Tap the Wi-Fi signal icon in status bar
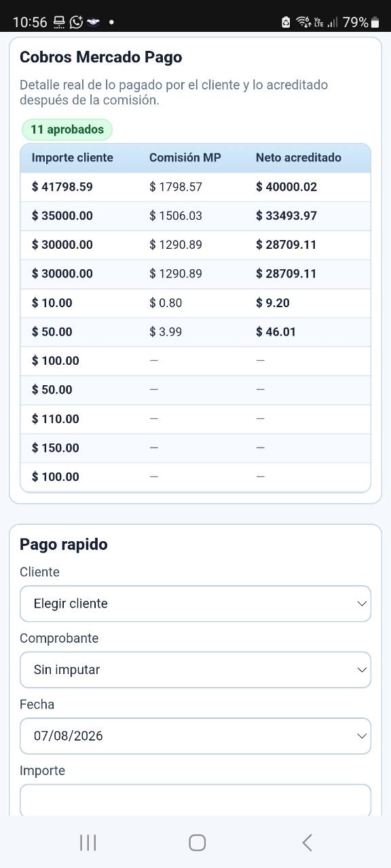The image size is (391, 868). [303, 22]
